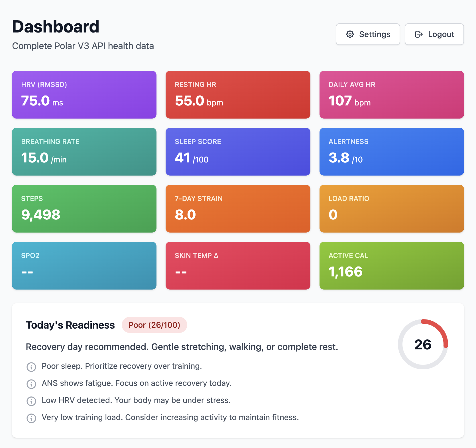Click the info icon for low HRV warning
The image size is (476, 448).
click(x=31, y=401)
